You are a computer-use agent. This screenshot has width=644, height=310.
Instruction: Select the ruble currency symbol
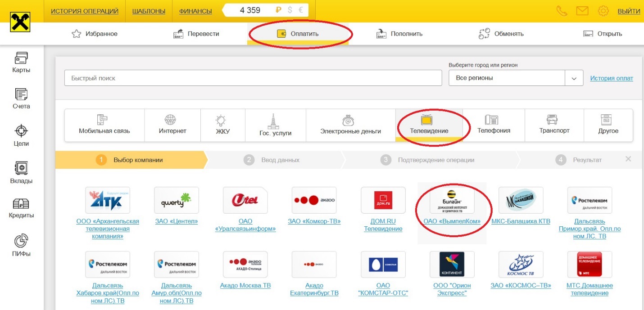[x=278, y=10]
